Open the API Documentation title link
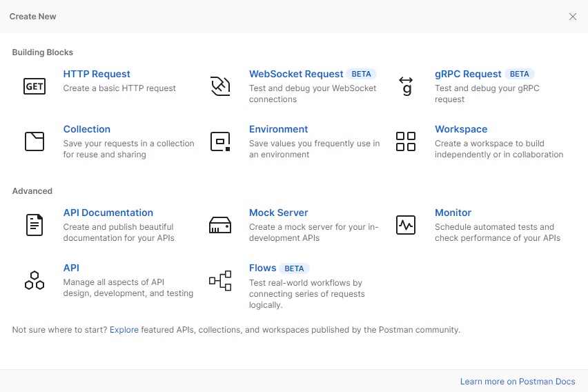Screen dimensions: 588x392 point(108,213)
